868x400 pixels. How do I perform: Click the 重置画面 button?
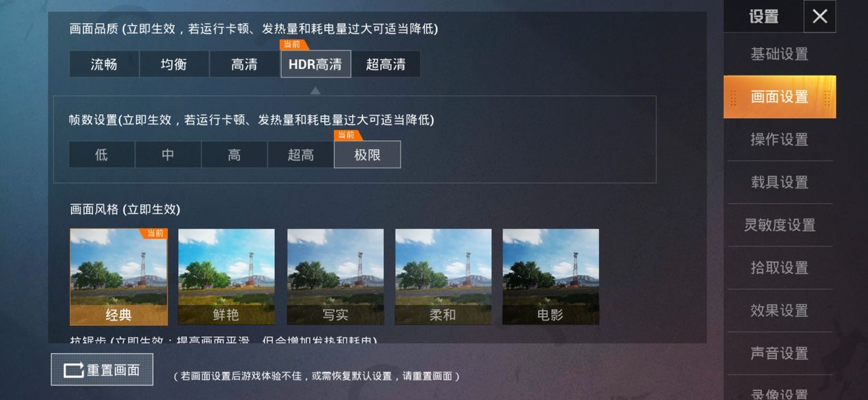click(x=102, y=370)
